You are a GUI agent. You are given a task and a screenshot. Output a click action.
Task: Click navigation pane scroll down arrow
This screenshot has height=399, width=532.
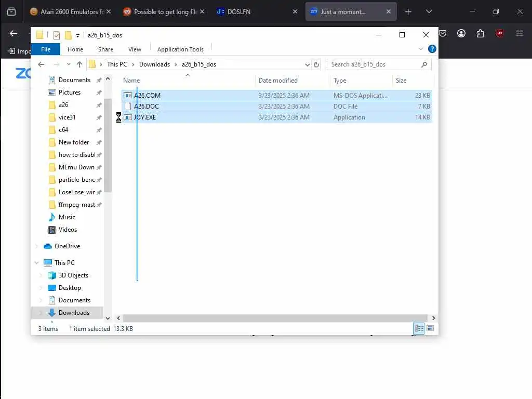coord(108,318)
